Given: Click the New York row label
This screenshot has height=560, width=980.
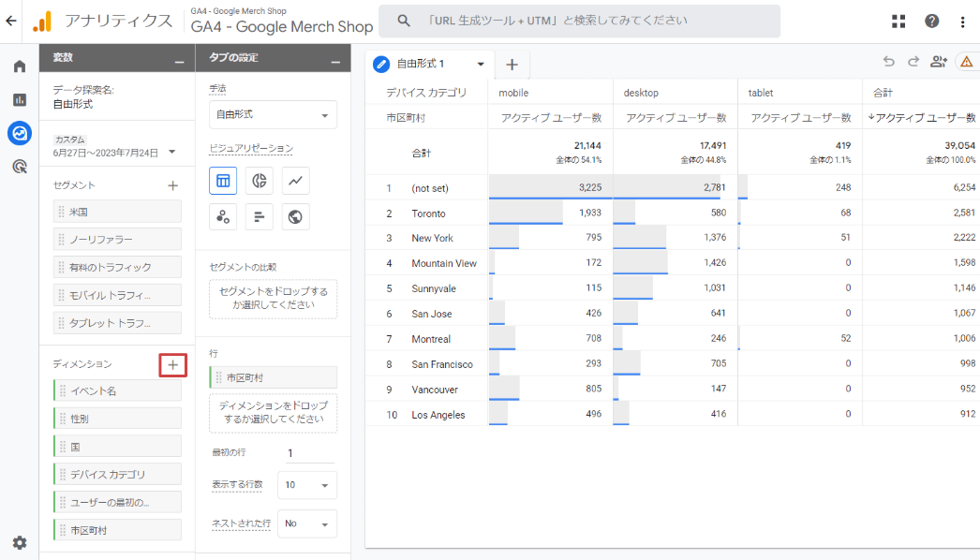Looking at the screenshot, I should click(432, 238).
